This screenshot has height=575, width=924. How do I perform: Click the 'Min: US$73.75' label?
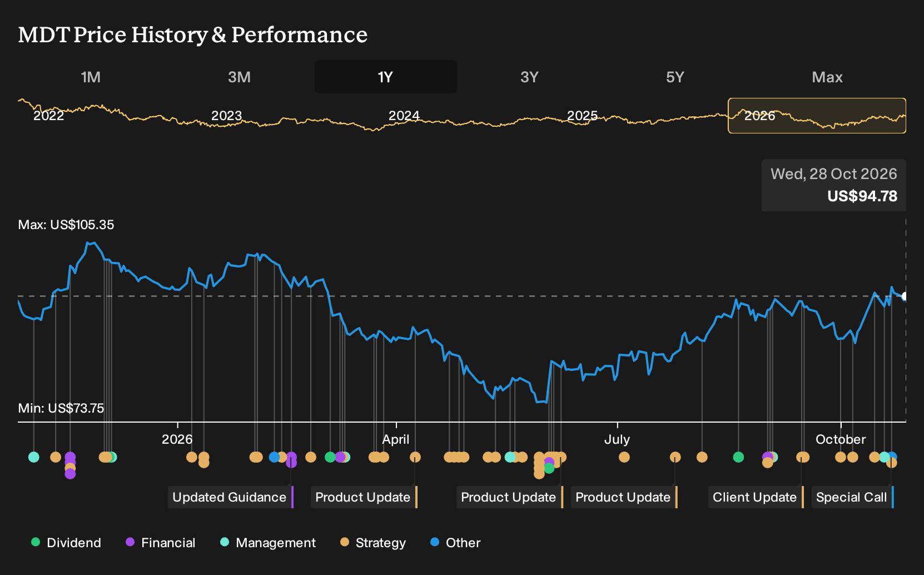click(x=61, y=408)
